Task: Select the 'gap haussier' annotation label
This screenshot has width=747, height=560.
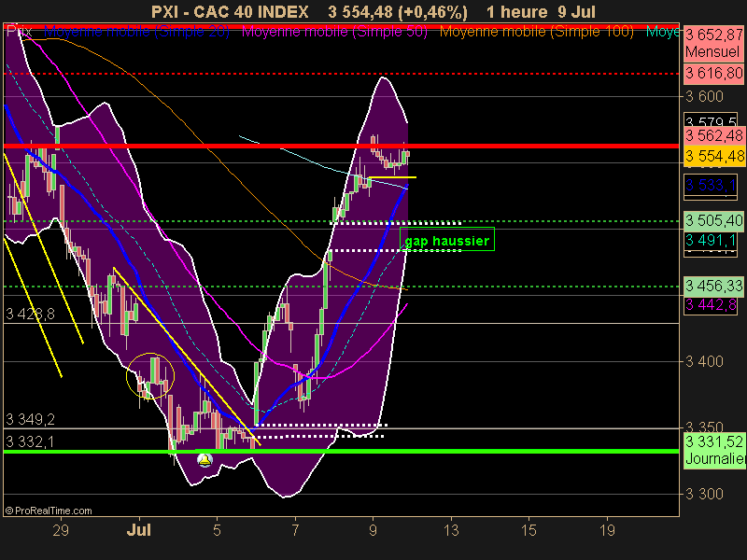Action: pos(447,240)
